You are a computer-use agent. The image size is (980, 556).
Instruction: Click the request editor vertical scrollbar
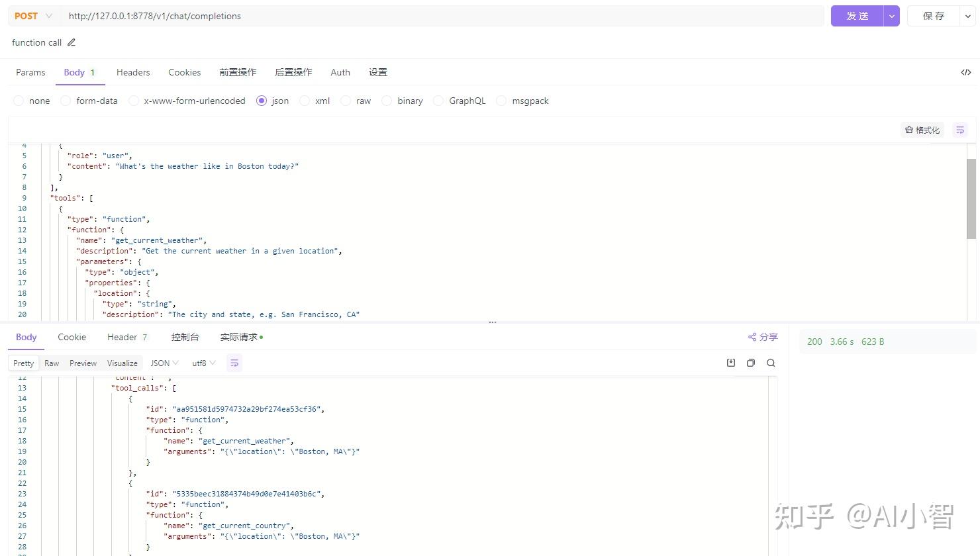pos(971,198)
